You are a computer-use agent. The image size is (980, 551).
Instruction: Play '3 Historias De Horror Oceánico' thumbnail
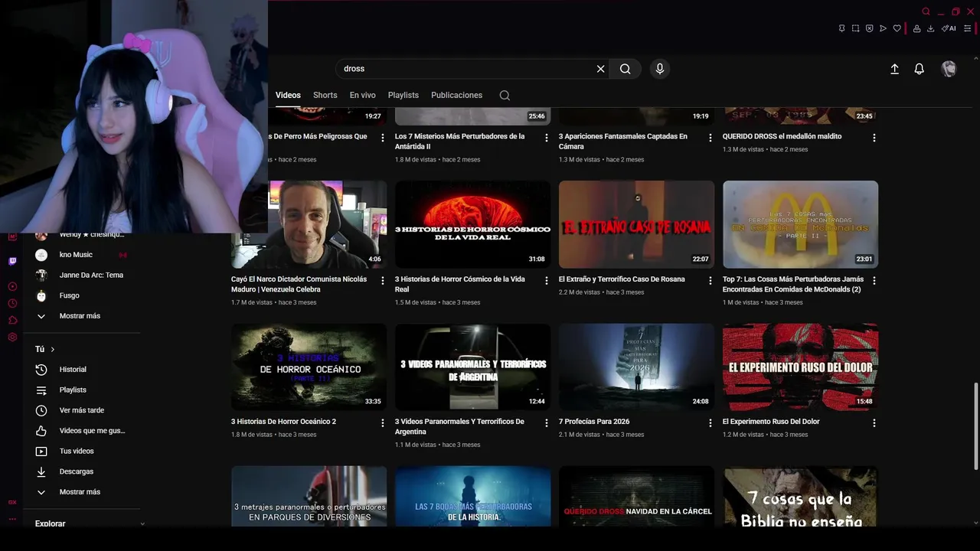coord(309,367)
